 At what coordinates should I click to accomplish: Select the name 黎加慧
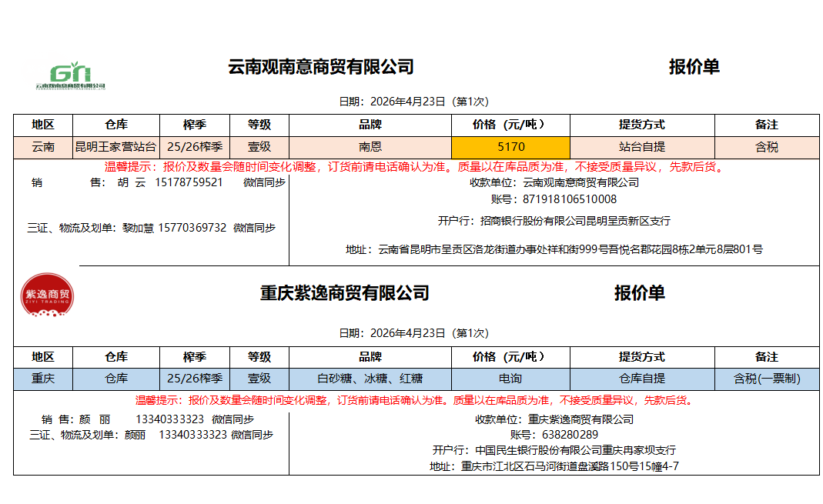138,228
